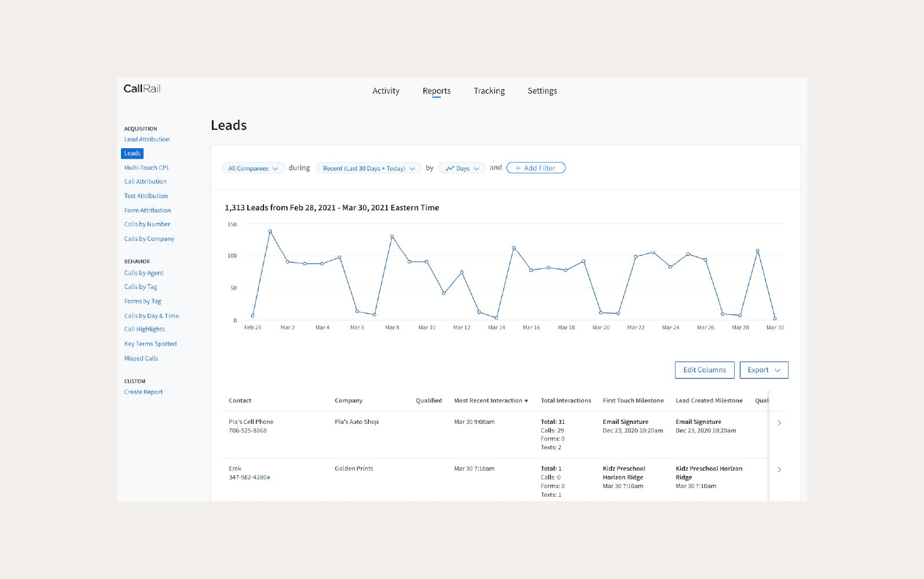
Task: Expand the All Companies dropdown
Action: pyautogui.click(x=253, y=168)
